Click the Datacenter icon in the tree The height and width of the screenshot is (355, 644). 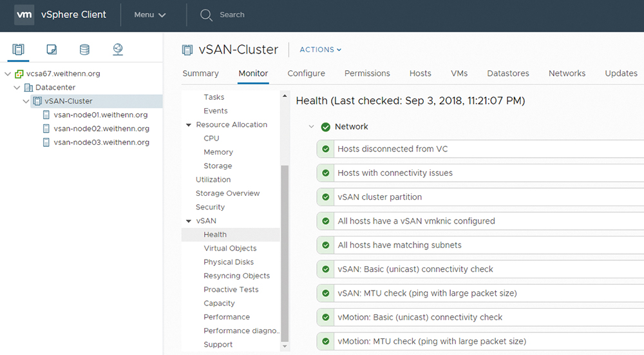pos(28,88)
